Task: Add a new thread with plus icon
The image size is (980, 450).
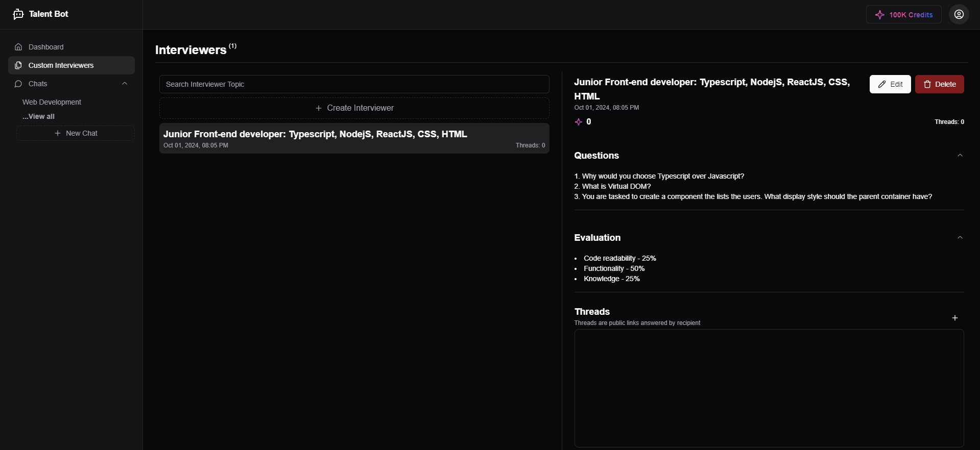Action: (954, 318)
